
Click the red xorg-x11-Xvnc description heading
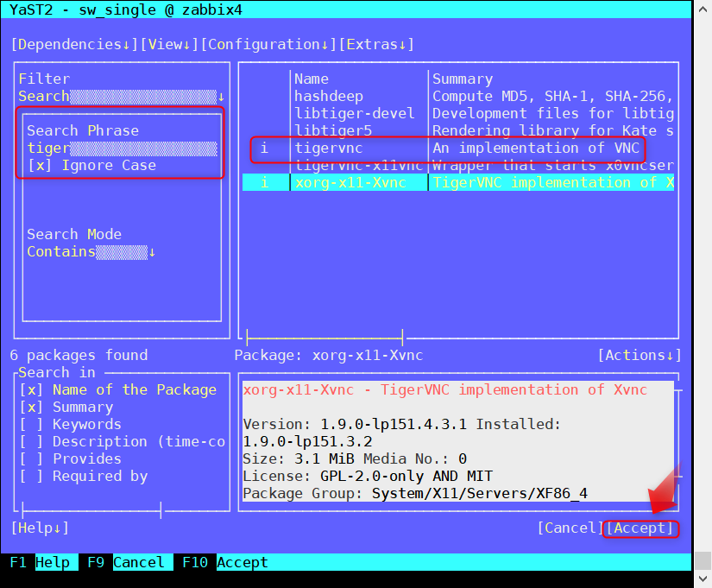tap(445, 390)
